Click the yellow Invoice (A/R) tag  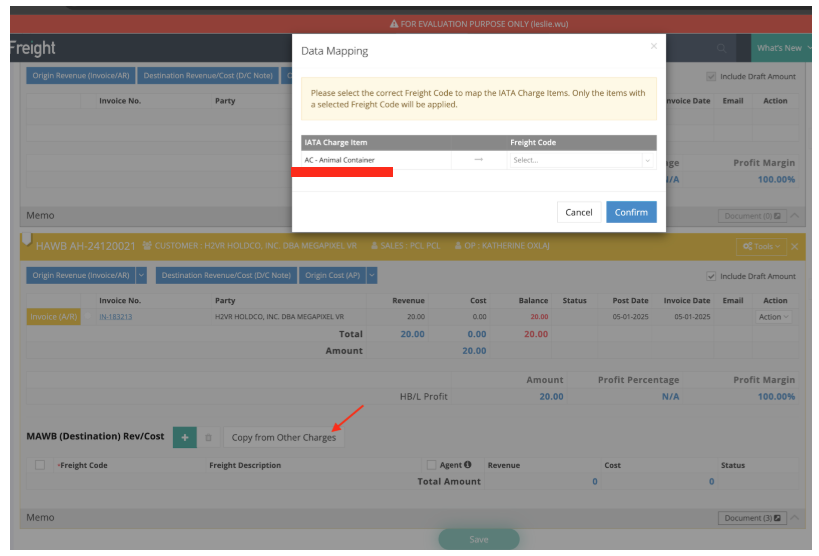pyautogui.click(x=53, y=317)
